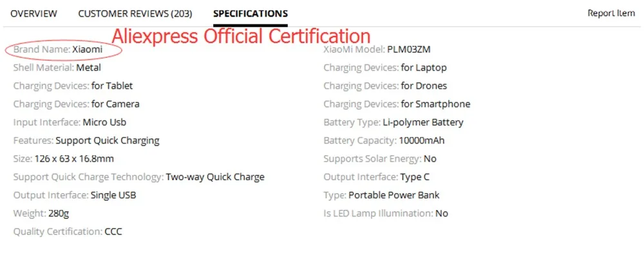Click Features: Support Quick Charging text
644x255 pixels.
click(86, 140)
